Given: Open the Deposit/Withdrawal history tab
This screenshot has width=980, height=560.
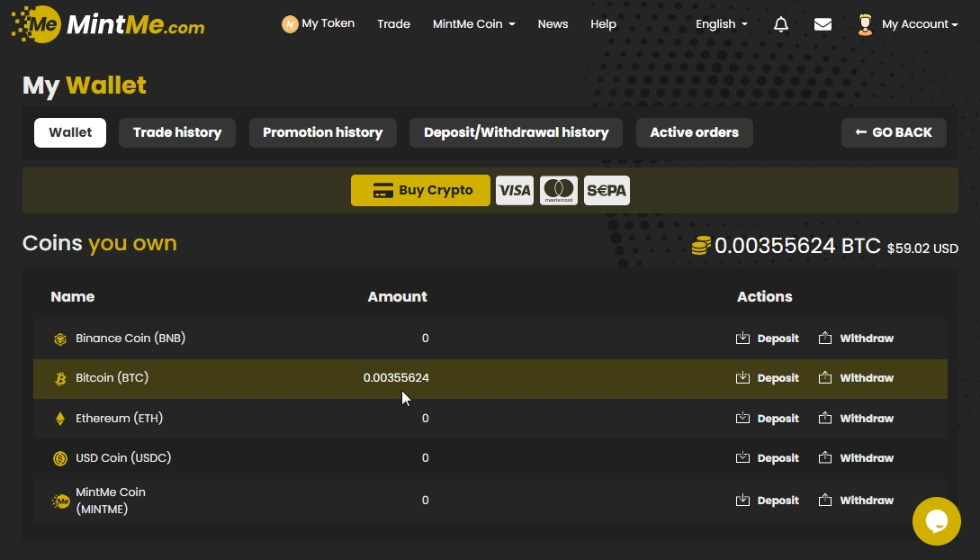Looking at the screenshot, I should pyautogui.click(x=516, y=132).
